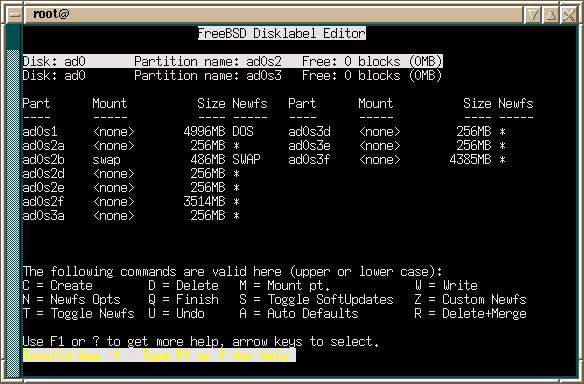
Task: Click the left Size column header
Action: pos(211,103)
